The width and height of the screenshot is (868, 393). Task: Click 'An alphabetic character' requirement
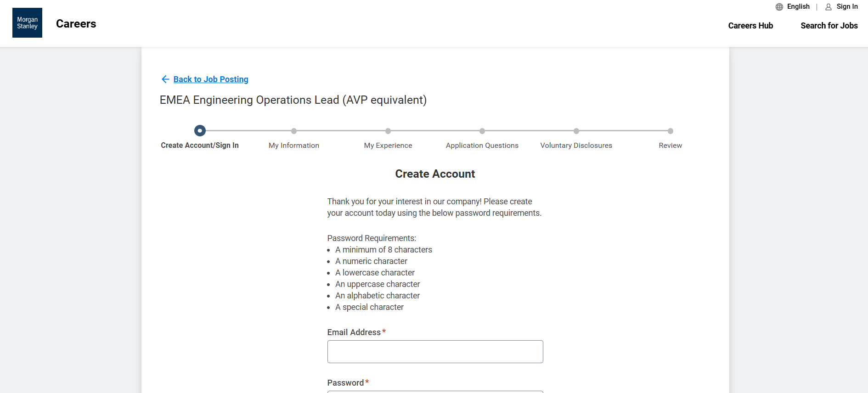(378, 296)
